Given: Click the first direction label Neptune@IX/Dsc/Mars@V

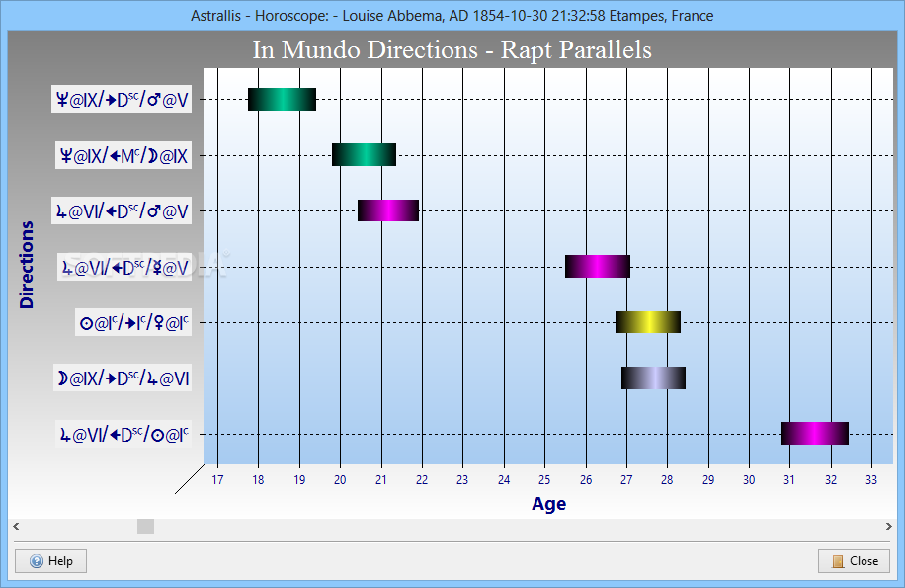Looking at the screenshot, I should coord(122,99).
